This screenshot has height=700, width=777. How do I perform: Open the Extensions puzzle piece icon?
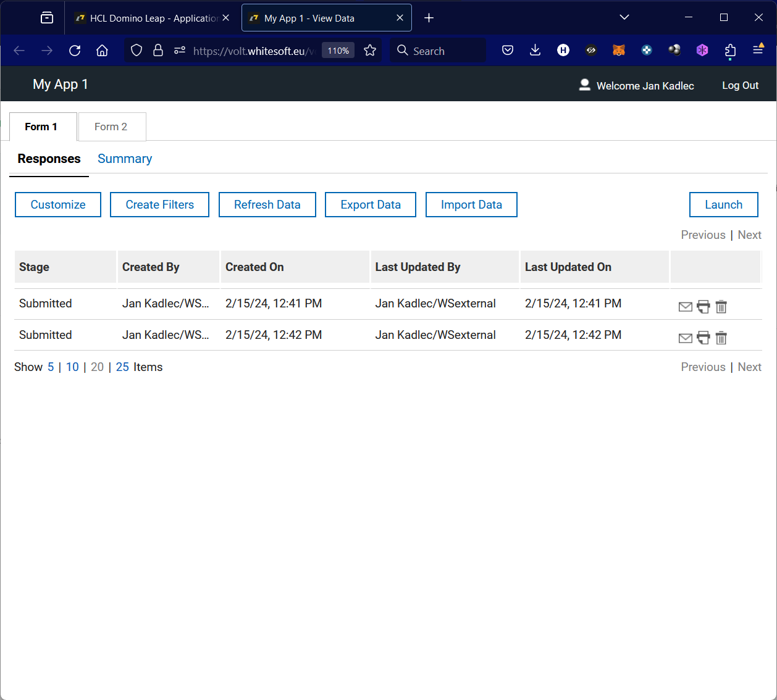[730, 50]
